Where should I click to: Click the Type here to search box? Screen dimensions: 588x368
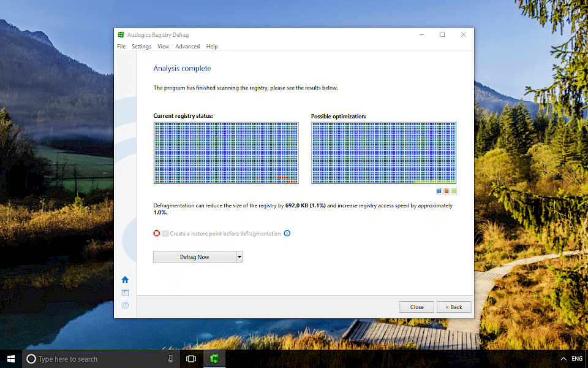click(102, 359)
